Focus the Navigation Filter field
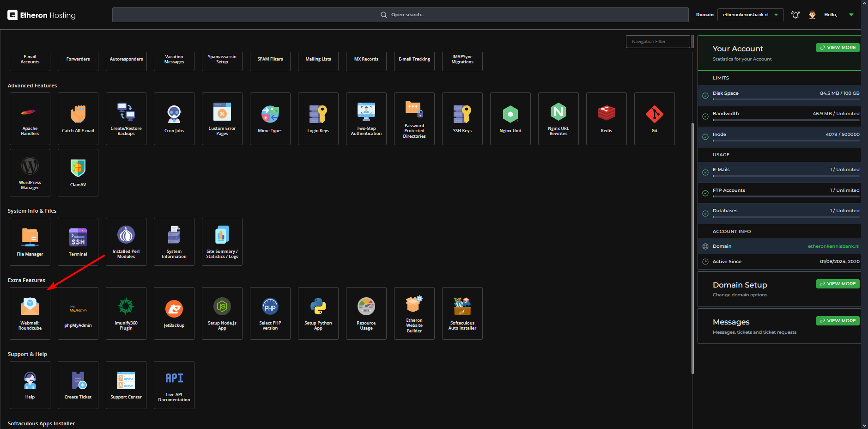This screenshot has height=429, width=868. coord(657,42)
